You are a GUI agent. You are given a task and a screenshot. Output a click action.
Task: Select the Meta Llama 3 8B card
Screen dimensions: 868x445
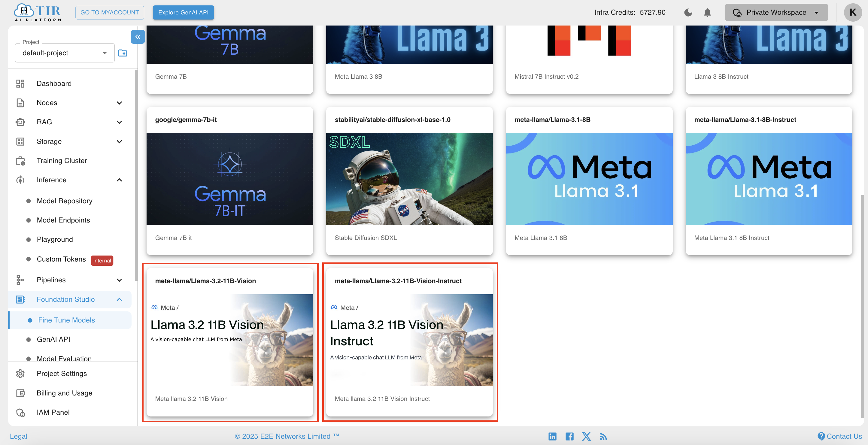coord(409,60)
